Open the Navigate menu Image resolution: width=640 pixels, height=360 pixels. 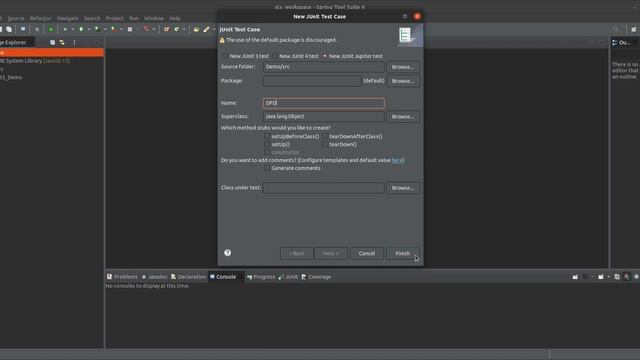tap(67, 18)
